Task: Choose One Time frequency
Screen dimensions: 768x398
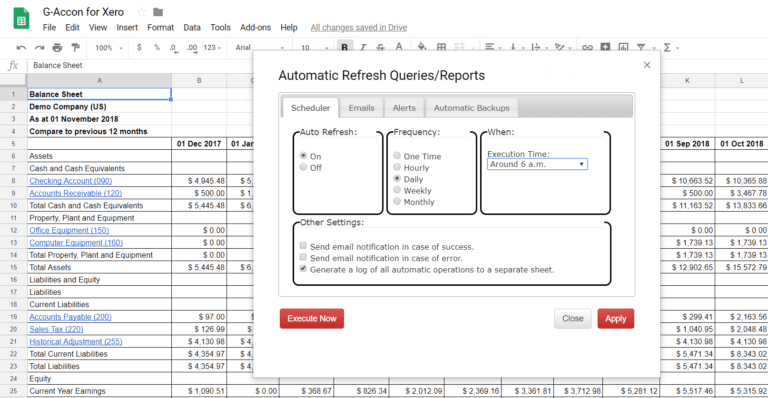Action: pos(397,156)
